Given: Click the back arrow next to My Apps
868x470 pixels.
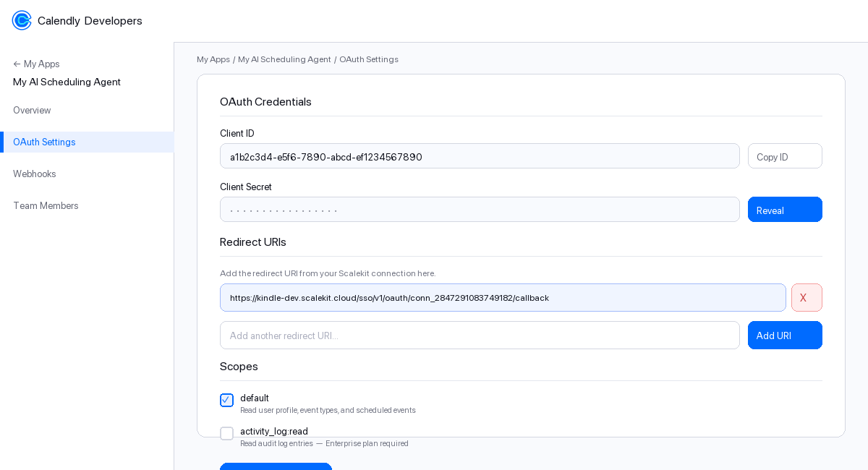Looking at the screenshot, I should tap(17, 64).
